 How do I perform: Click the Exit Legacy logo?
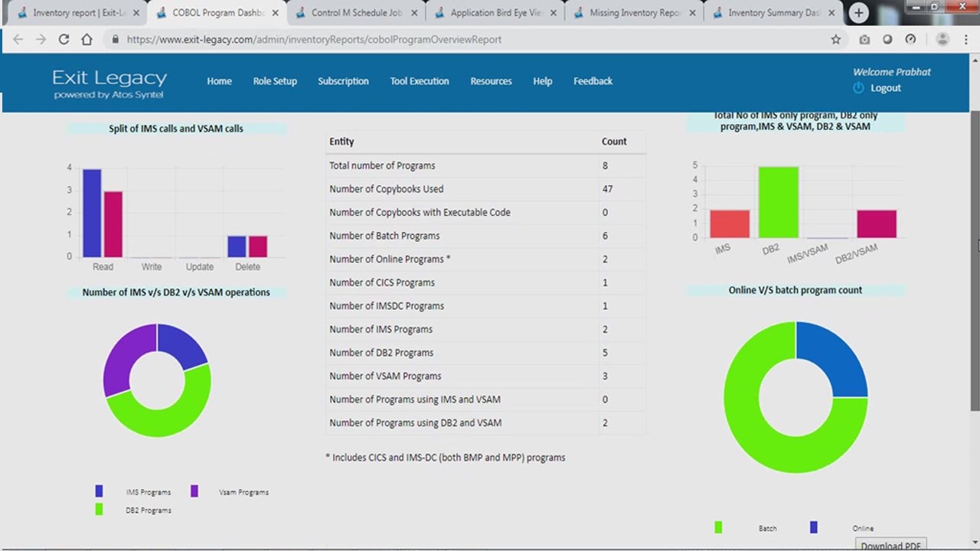109,83
